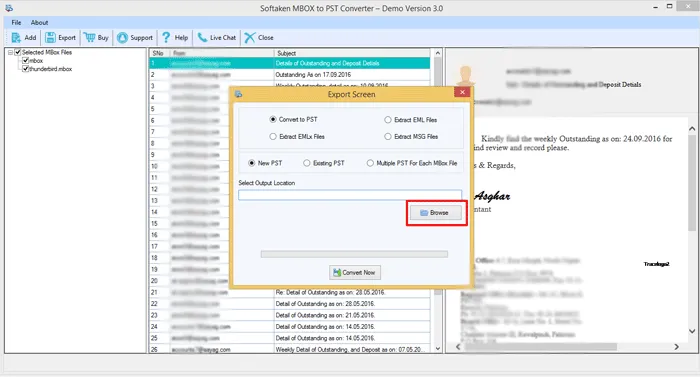This screenshot has height=377, width=700.
Task: Click the Help question mark icon
Action: click(x=166, y=38)
